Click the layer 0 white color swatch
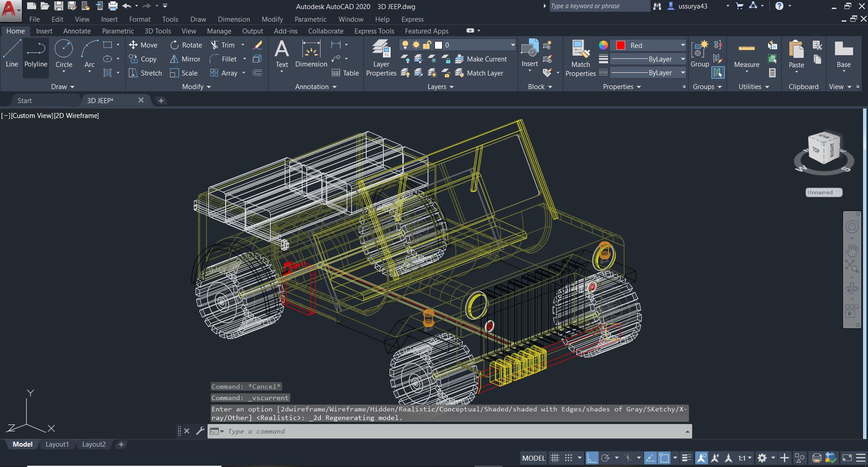 point(438,45)
